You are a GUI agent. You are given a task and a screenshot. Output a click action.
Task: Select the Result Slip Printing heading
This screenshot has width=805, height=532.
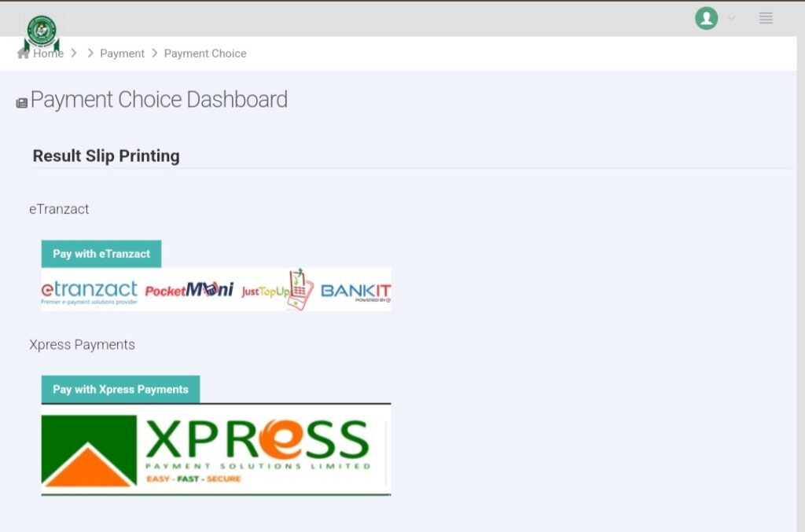(x=106, y=156)
